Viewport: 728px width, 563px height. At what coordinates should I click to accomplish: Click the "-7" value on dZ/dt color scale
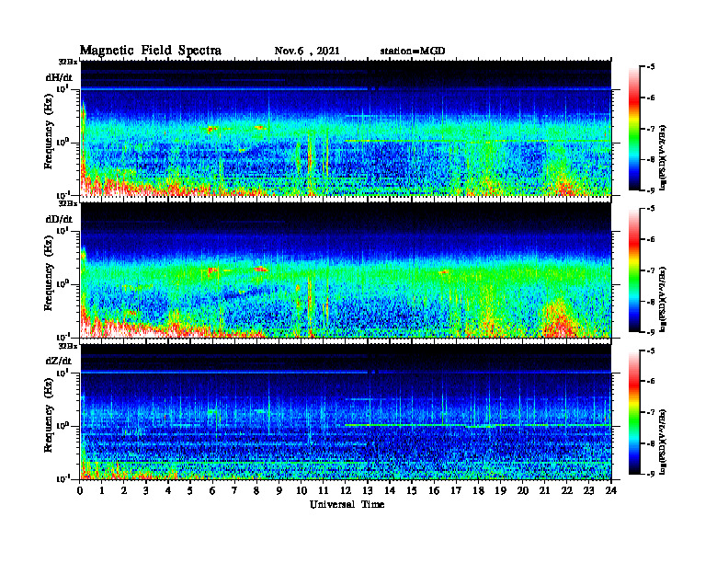[x=650, y=412]
